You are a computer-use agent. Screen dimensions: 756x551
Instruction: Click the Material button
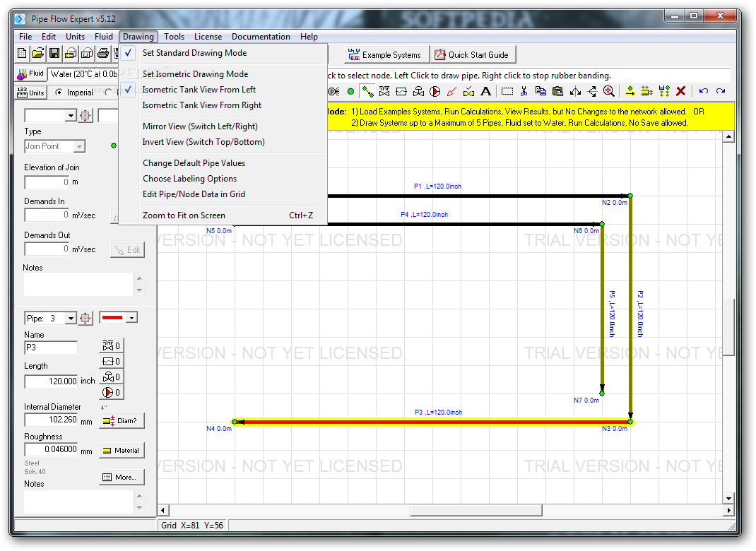(x=122, y=451)
